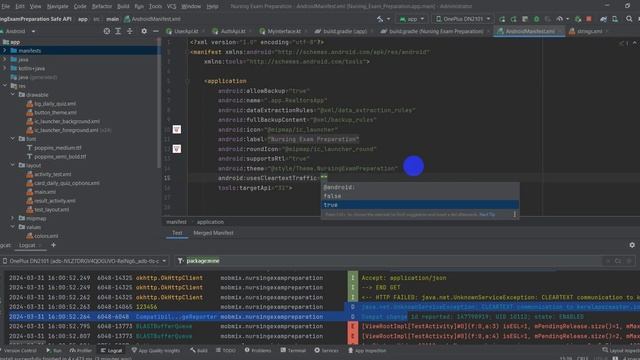The image size is (640, 360).
Task: Click the application breadcrumb
Action: (210, 222)
